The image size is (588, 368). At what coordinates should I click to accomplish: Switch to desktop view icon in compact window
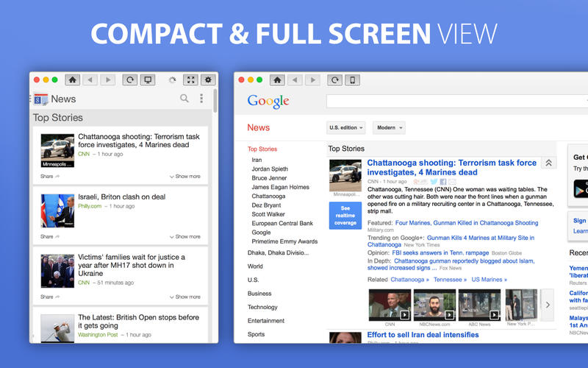pos(148,79)
